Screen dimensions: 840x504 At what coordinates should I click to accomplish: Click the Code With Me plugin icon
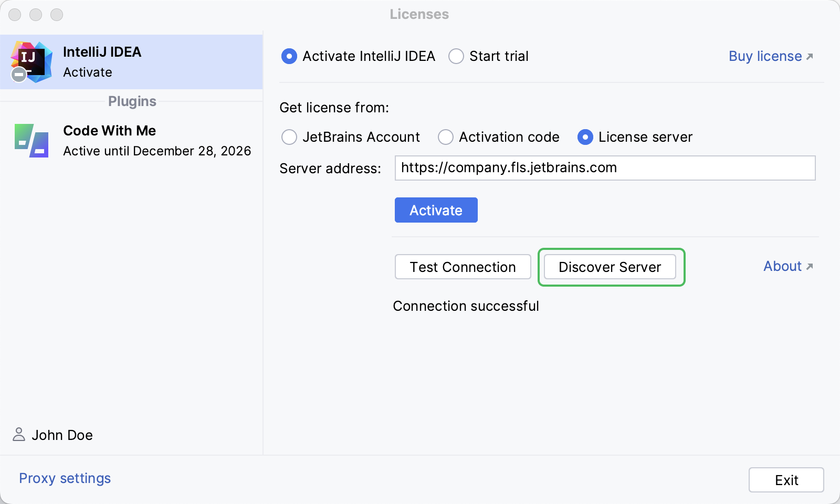coord(33,140)
